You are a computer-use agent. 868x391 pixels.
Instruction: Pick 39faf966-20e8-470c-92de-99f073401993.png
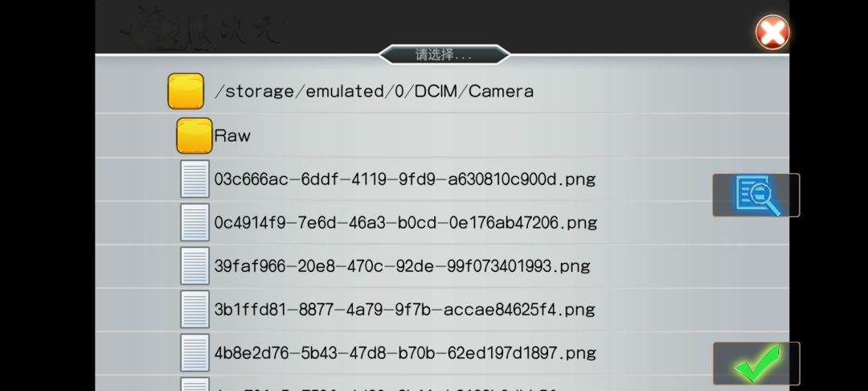click(x=402, y=266)
